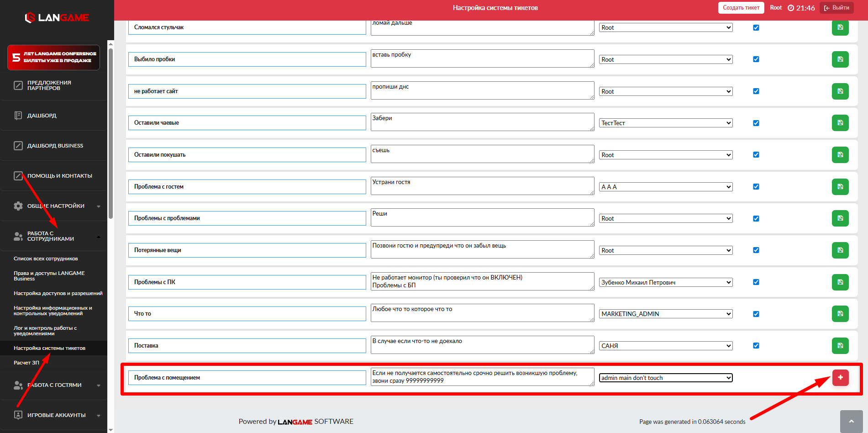Save the 'Проблема с гостем' ticket row
The image size is (868, 433).
[x=840, y=187]
